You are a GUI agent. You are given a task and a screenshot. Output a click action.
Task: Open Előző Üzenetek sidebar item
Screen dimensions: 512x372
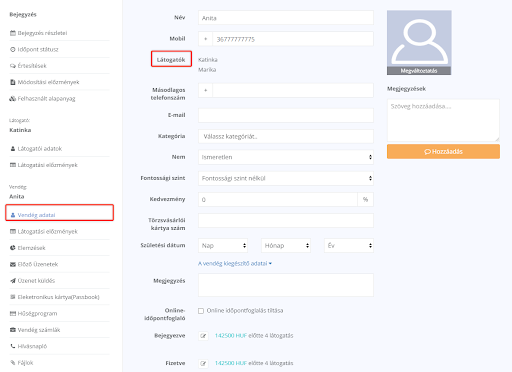tap(38, 264)
